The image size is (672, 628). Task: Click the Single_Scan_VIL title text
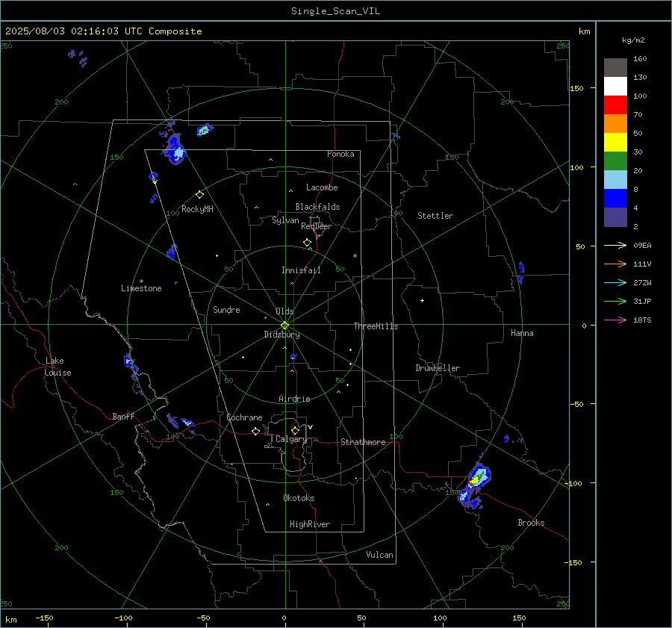pos(335,11)
